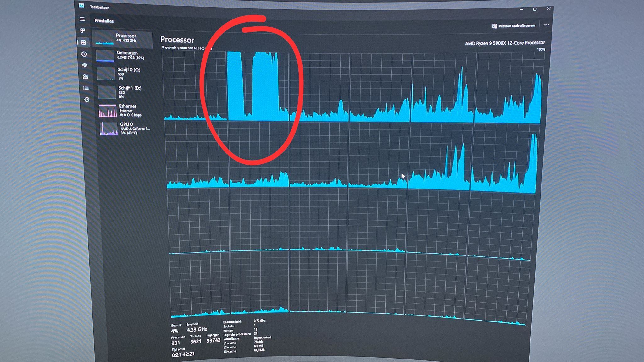Click the Processor heading above graphs
Viewport: 644px width, 362px height.
tap(177, 40)
